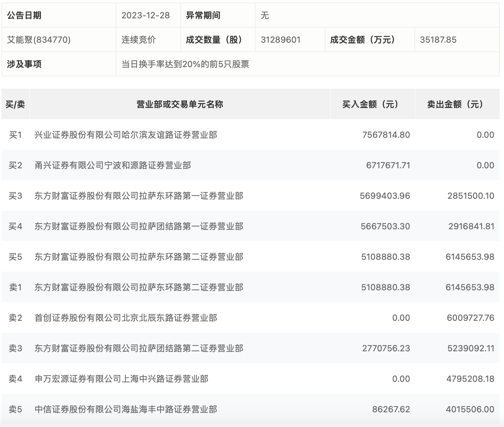Click 6145653.98 in the 卖1 row
The image size is (504, 427).
tap(470, 287)
